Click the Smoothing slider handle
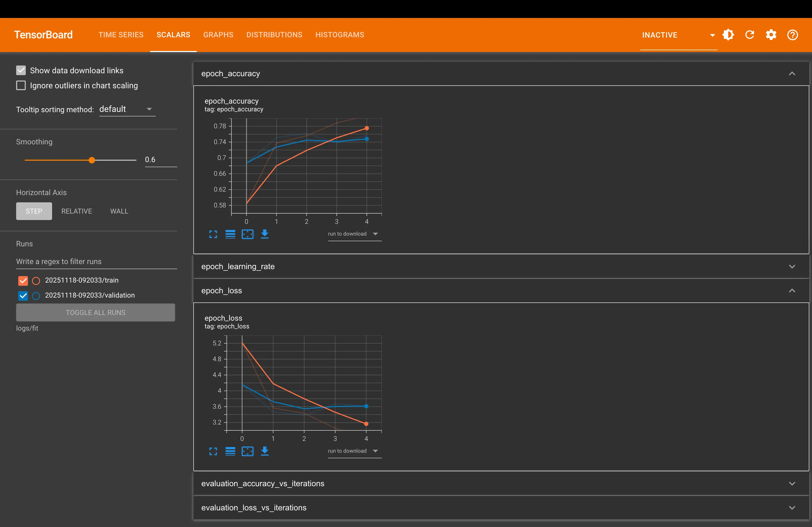812x527 pixels. (x=92, y=160)
